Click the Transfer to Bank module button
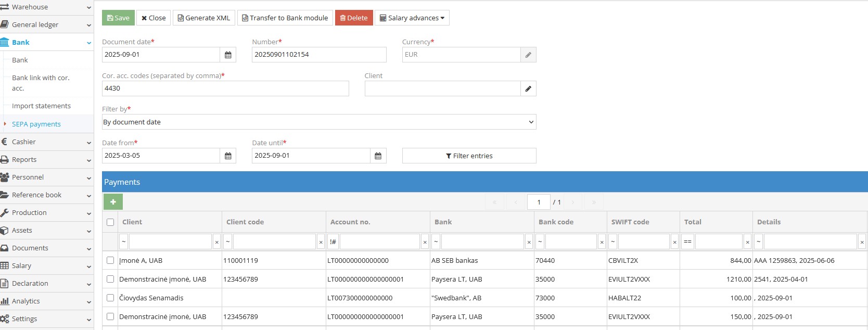This screenshot has width=868, height=330. [x=285, y=18]
